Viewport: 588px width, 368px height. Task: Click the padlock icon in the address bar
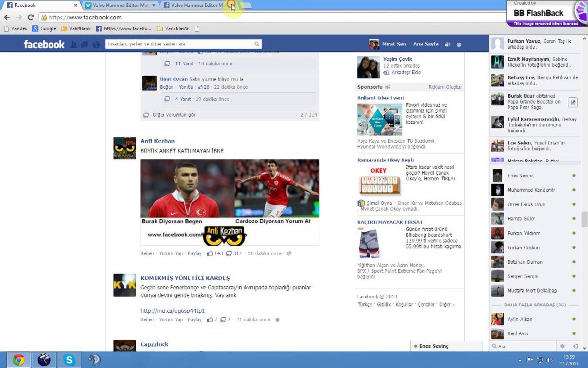point(44,17)
